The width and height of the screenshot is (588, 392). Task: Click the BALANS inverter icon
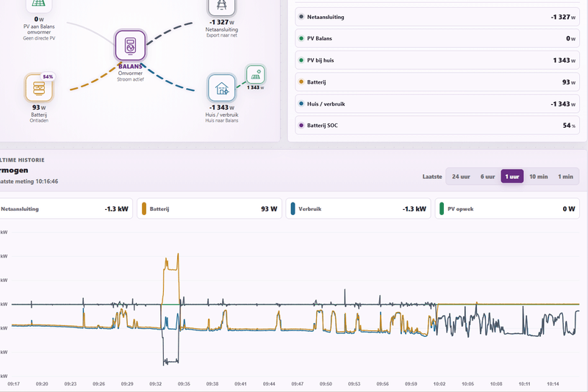click(x=130, y=46)
